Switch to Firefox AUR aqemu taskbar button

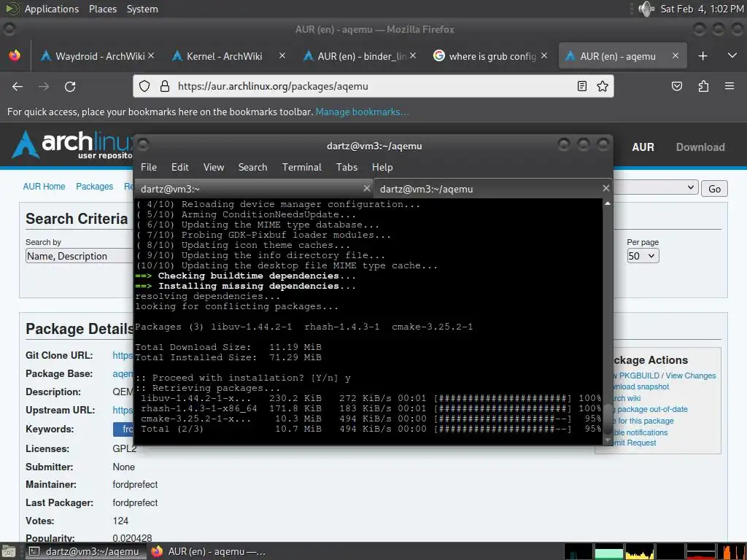pos(209,551)
